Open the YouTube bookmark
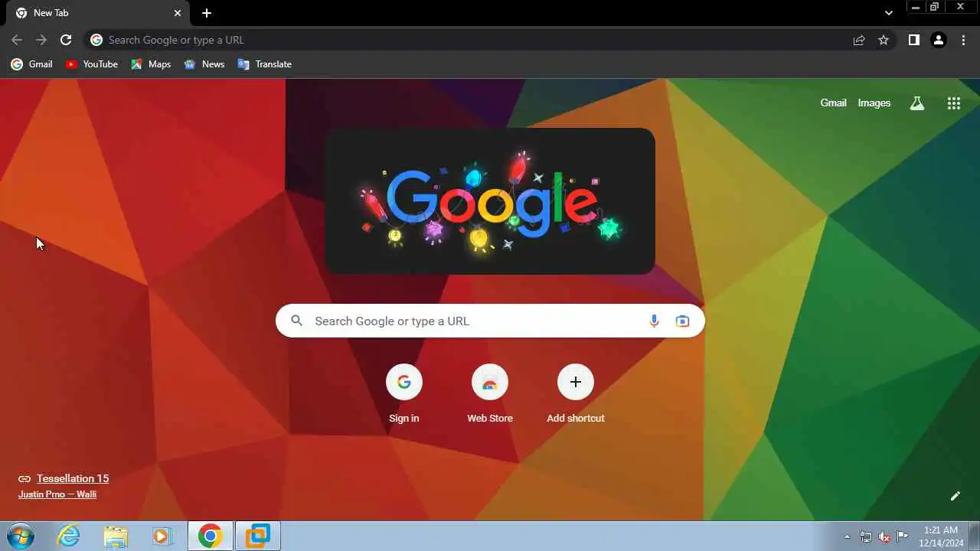Screen dimensions: 980x551 92,64
